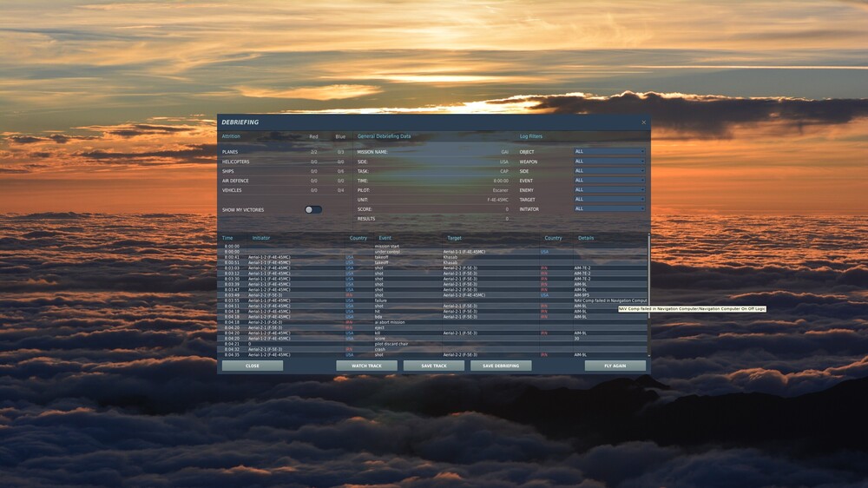Viewport: 868px width, 488px height.
Task: Click the Watch Track button
Action: click(366, 366)
